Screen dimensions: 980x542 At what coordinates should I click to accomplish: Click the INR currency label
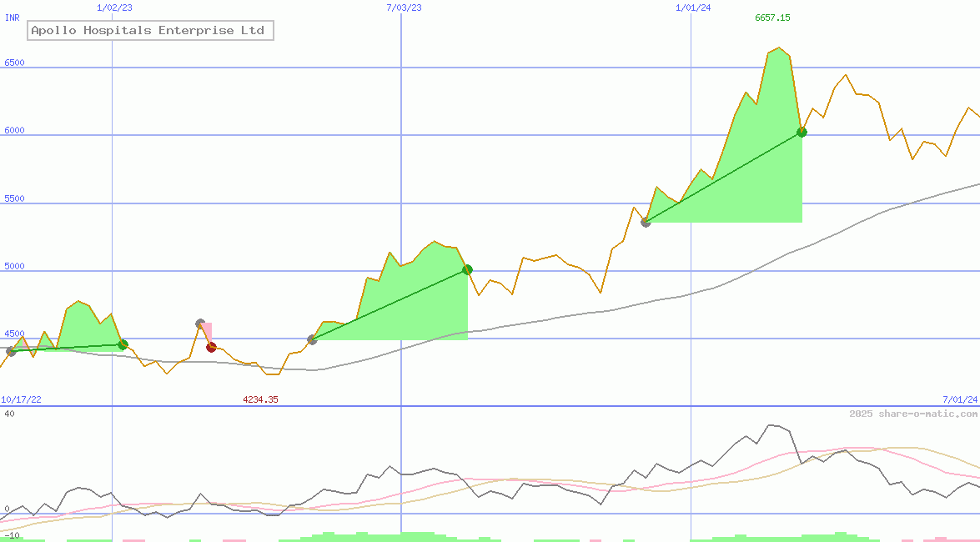(x=13, y=17)
